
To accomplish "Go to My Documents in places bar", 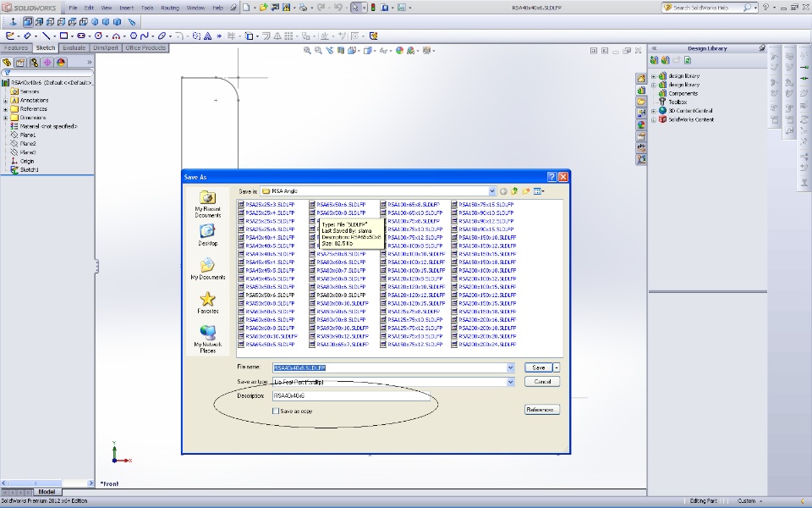I will click(x=208, y=269).
